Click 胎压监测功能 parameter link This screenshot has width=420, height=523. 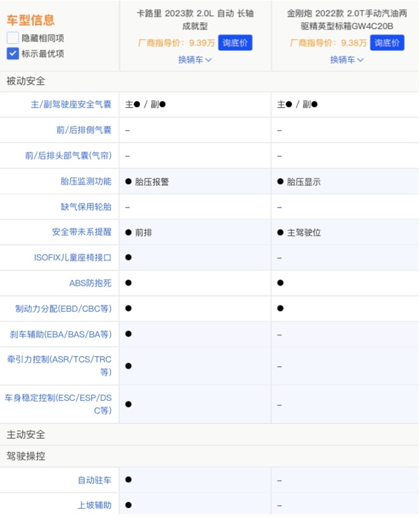pyautogui.click(x=86, y=182)
